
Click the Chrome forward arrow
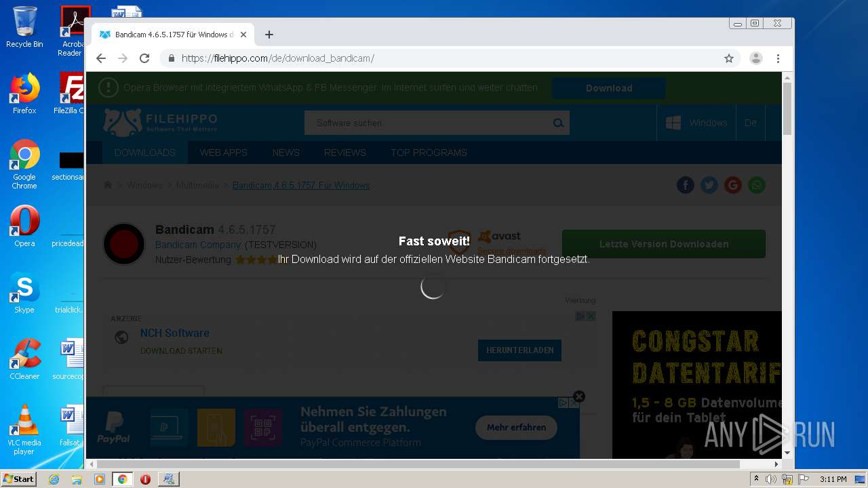[x=123, y=58]
